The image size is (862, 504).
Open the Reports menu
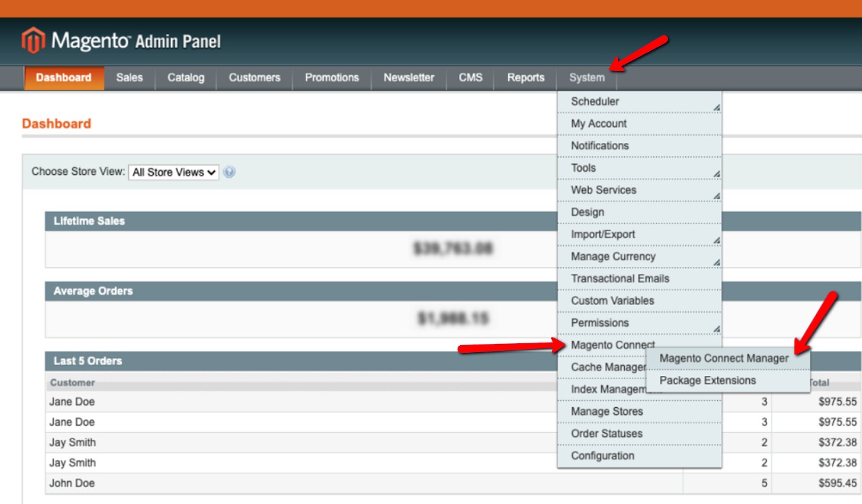pyautogui.click(x=526, y=78)
